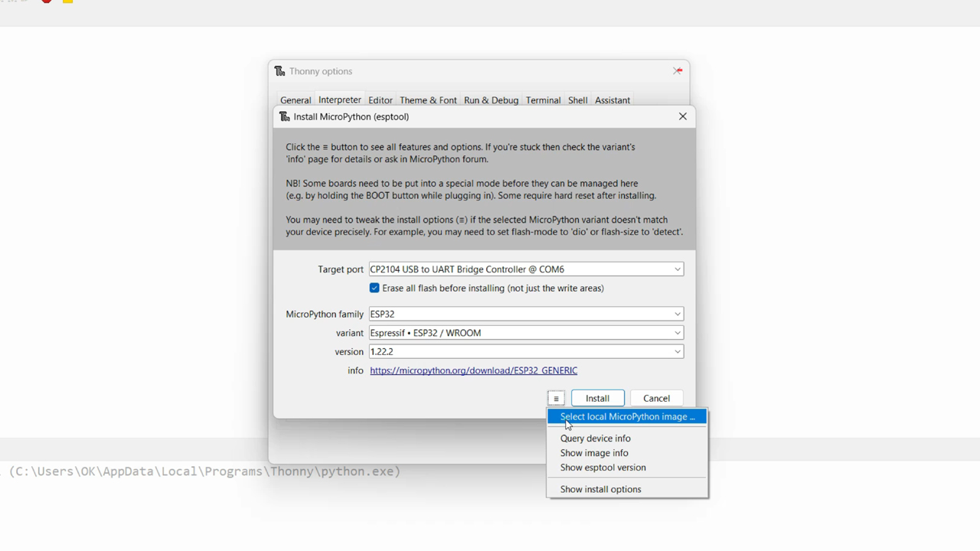Switch to Run & Debug tab

click(492, 100)
